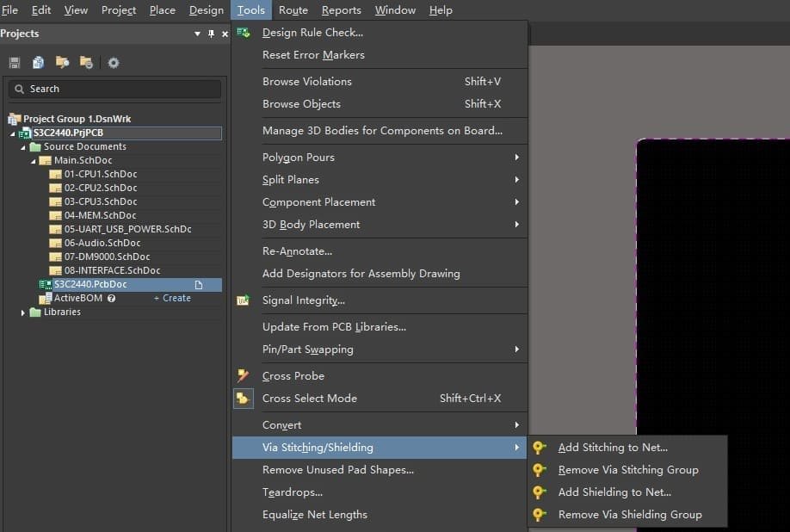The width and height of the screenshot is (790, 532).
Task: Select 06-Audio.SchDoc in project tree
Action: coord(102,244)
